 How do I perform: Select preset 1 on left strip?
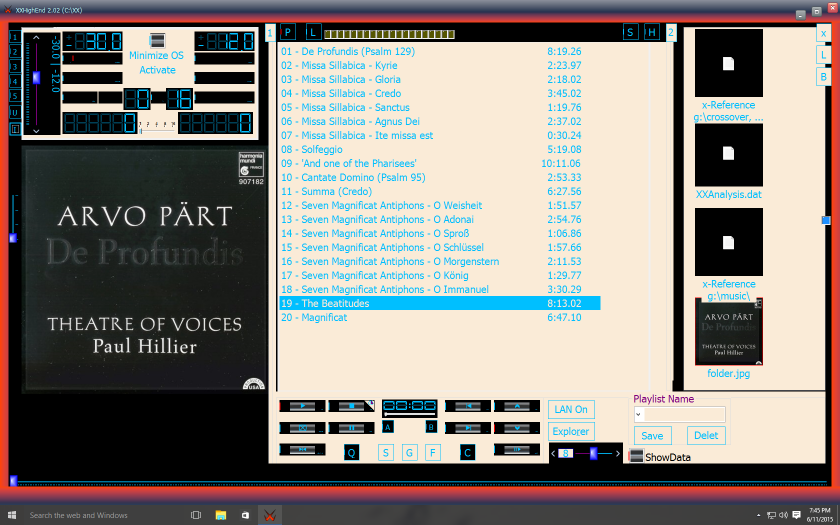[15, 37]
